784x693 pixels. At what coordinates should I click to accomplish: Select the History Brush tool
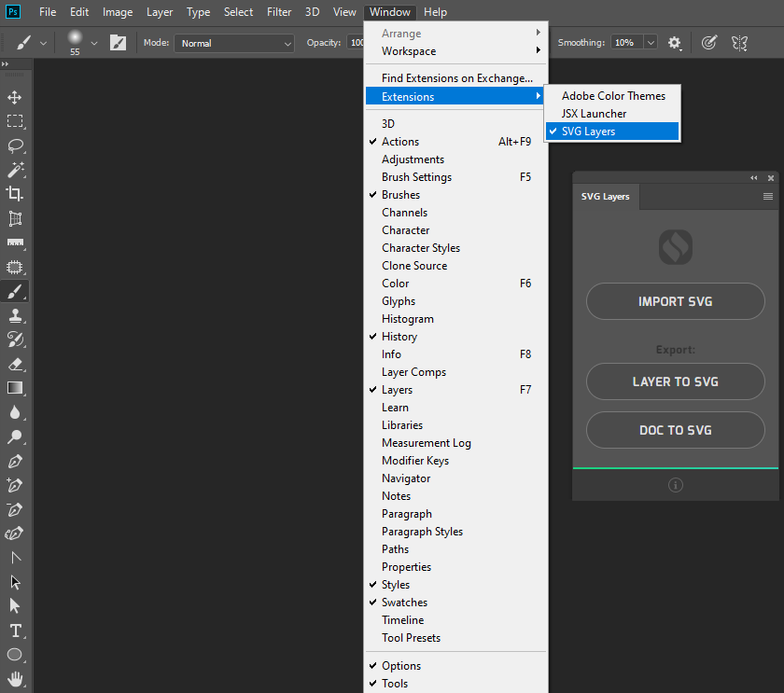pos(15,340)
